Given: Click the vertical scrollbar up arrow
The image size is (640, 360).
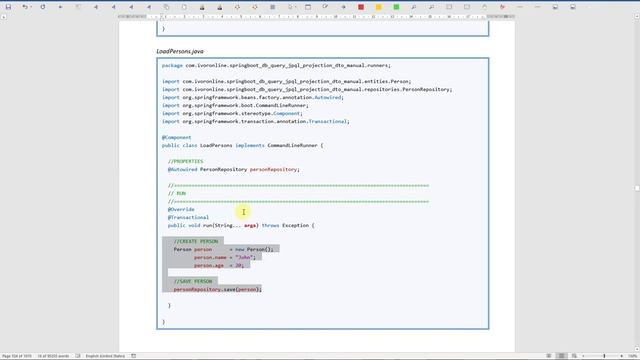Looking at the screenshot, I should [637, 16].
